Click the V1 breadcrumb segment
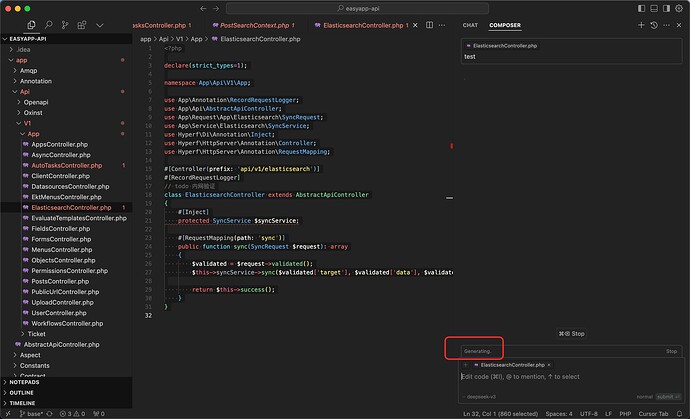 [180, 39]
